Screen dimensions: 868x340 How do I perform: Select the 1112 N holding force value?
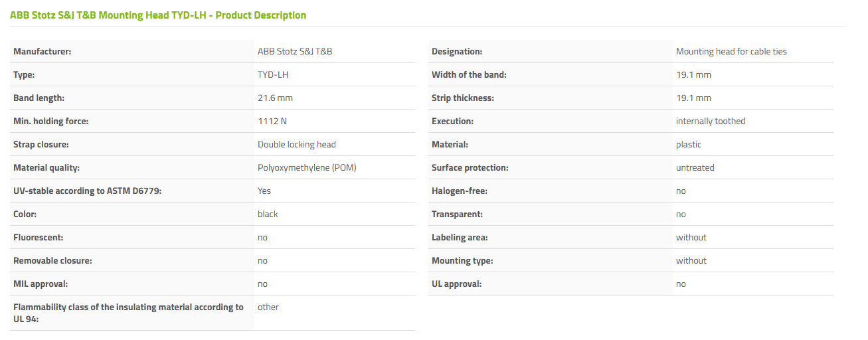[x=272, y=121]
